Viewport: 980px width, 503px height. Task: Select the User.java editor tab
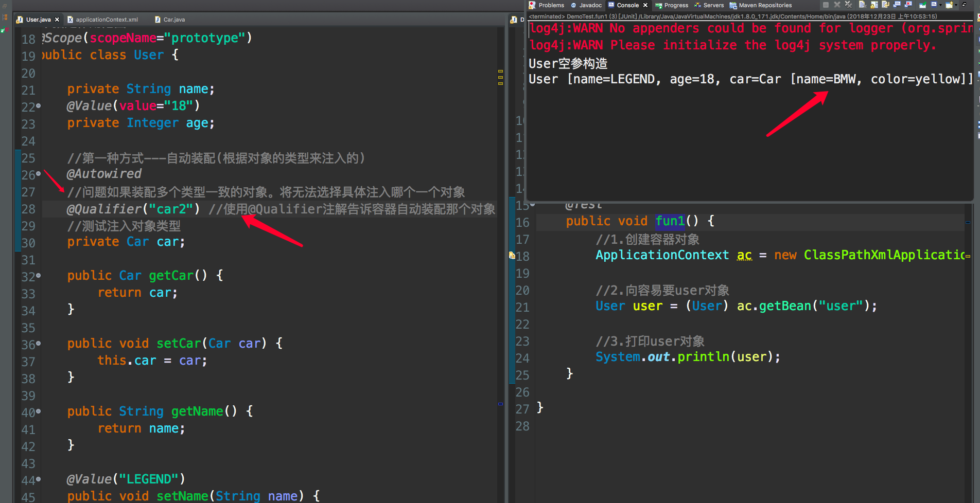point(39,20)
